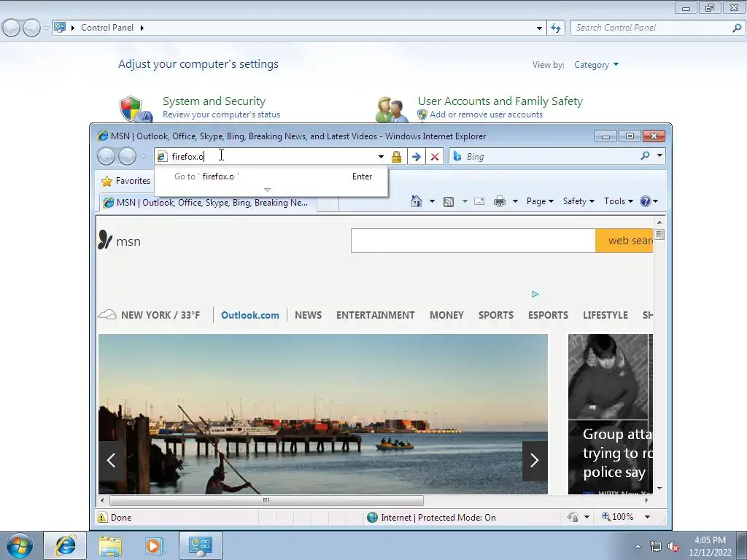Click the MSN web search input field
This screenshot has height=560, width=747.
click(473, 241)
